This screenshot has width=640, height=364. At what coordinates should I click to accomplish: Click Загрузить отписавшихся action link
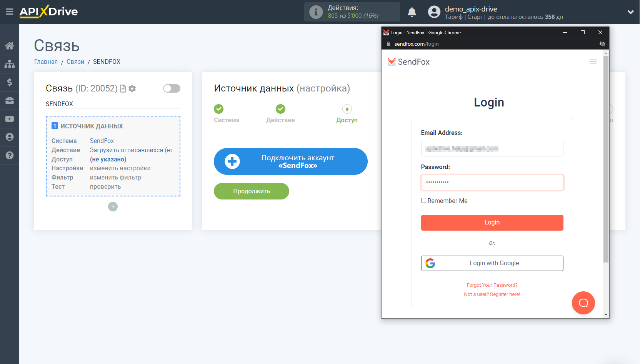pyautogui.click(x=131, y=150)
